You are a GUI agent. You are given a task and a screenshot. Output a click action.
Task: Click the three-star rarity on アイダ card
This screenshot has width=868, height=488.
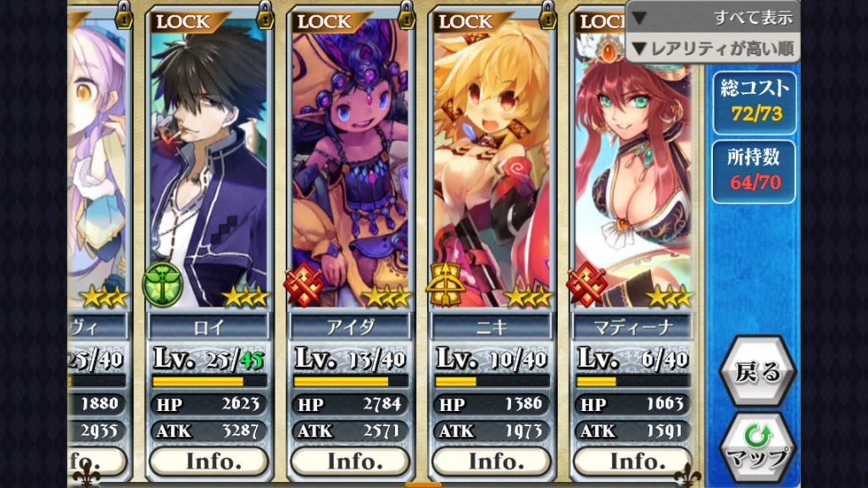(387, 297)
